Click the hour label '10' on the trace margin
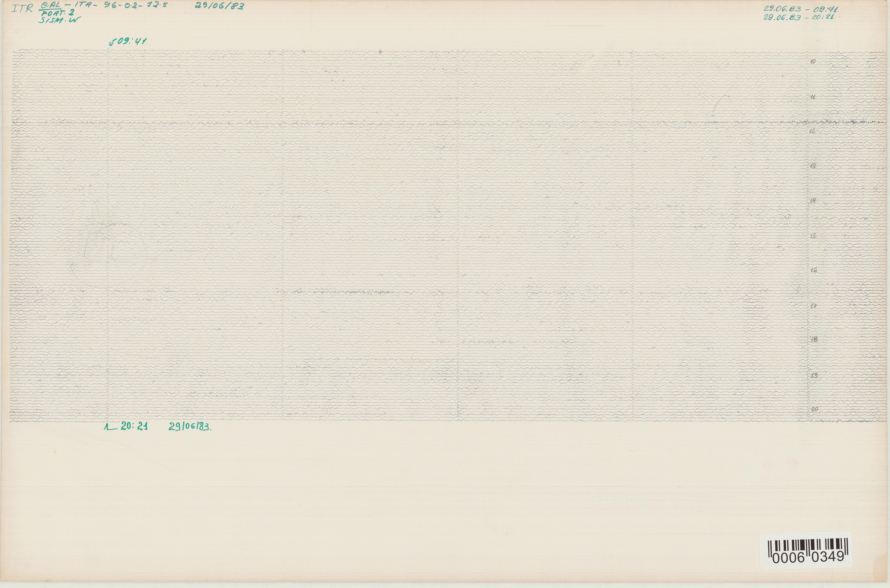 click(x=813, y=61)
